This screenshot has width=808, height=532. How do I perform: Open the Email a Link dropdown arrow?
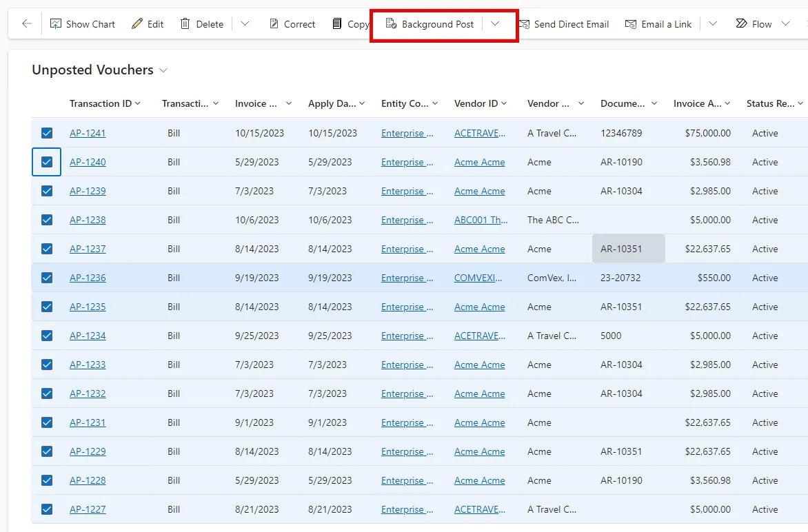pyautogui.click(x=713, y=23)
